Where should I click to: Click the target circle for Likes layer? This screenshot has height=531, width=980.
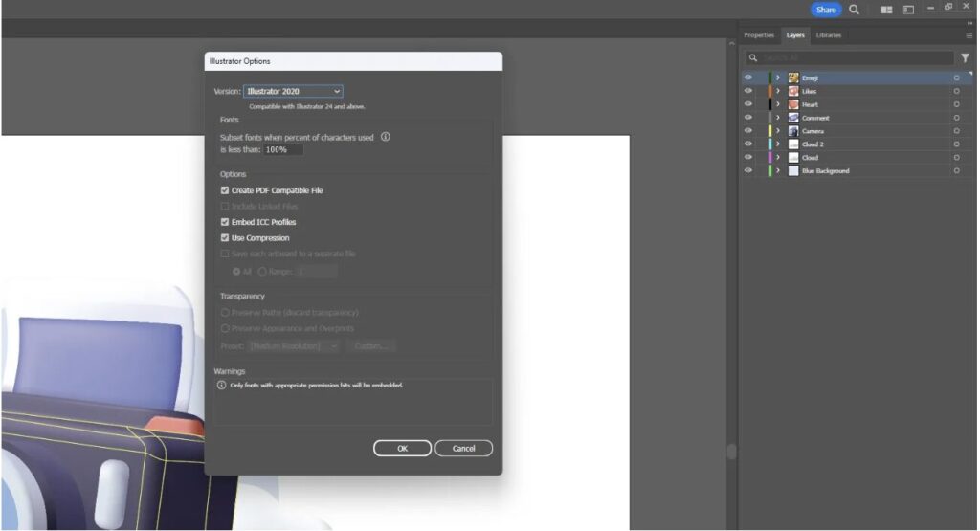coord(956,91)
